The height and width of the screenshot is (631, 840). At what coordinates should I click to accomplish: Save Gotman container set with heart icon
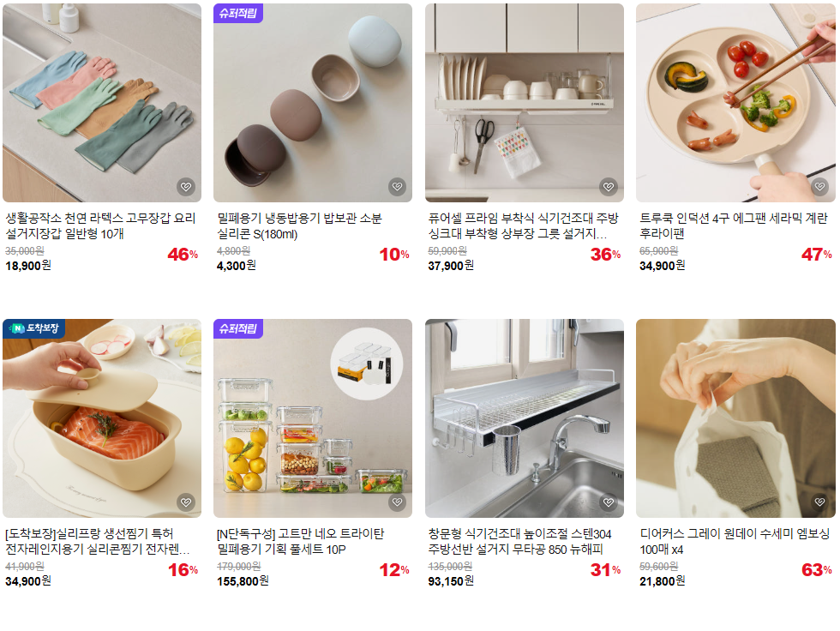click(397, 502)
